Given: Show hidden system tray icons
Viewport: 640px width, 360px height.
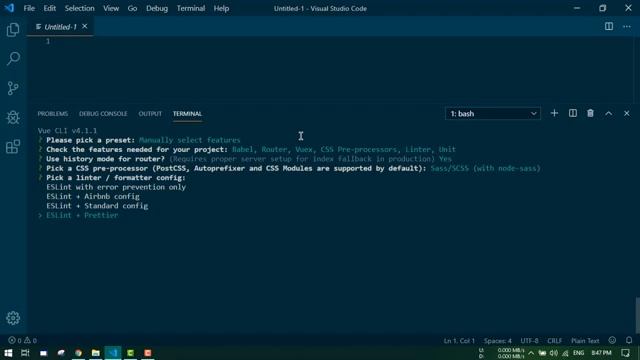Looking at the screenshot, I should 531,353.
